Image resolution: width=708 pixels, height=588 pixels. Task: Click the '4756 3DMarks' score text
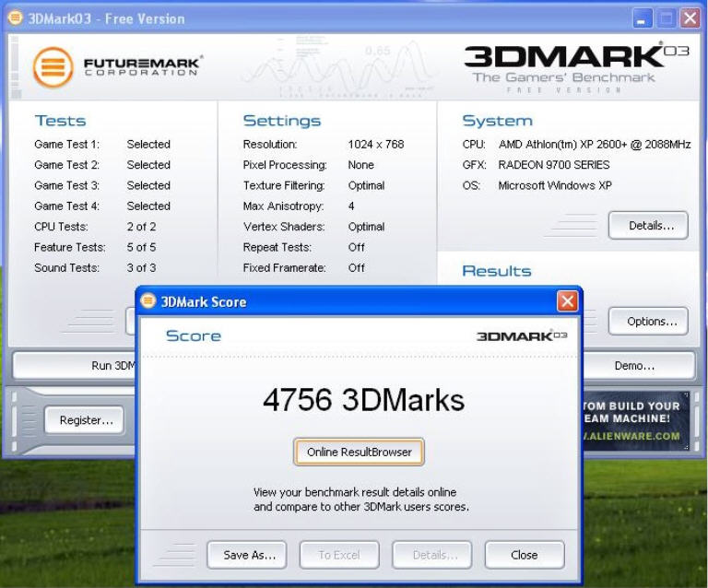pyautogui.click(x=363, y=400)
